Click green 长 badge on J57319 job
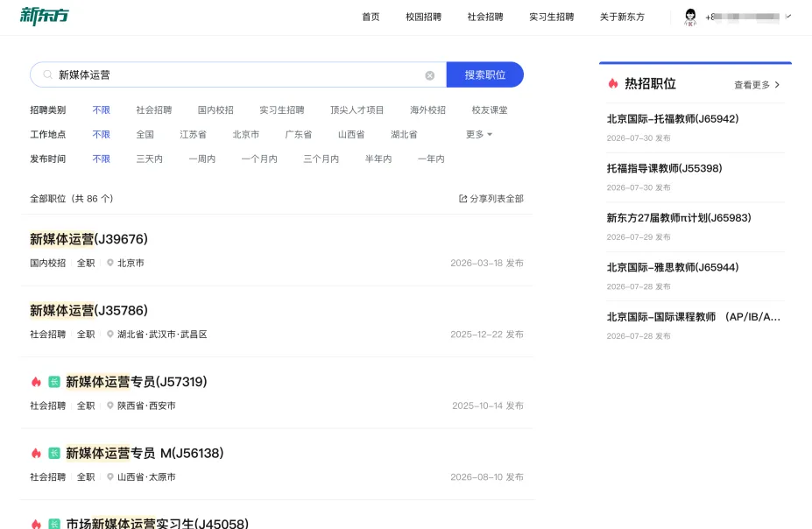Image resolution: width=812 pixels, height=529 pixels. click(x=54, y=382)
